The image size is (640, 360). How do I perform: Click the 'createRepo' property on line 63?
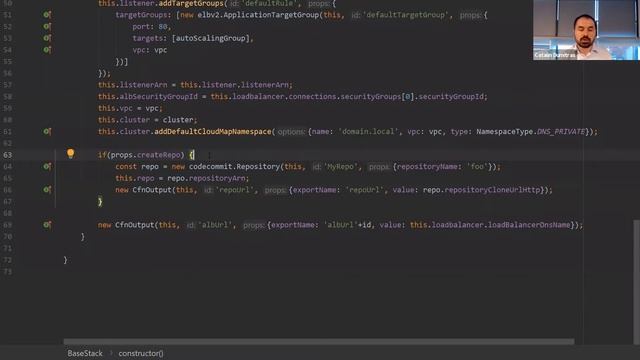click(x=159, y=155)
